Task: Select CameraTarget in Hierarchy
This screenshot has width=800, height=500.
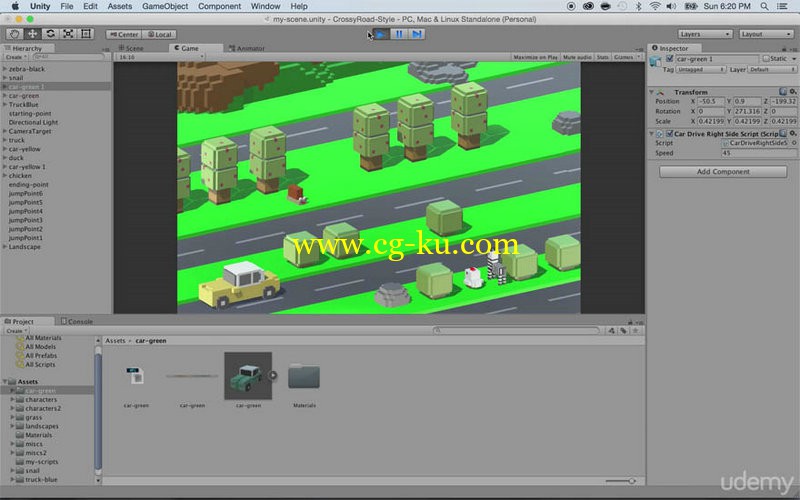Action: [x=30, y=131]
